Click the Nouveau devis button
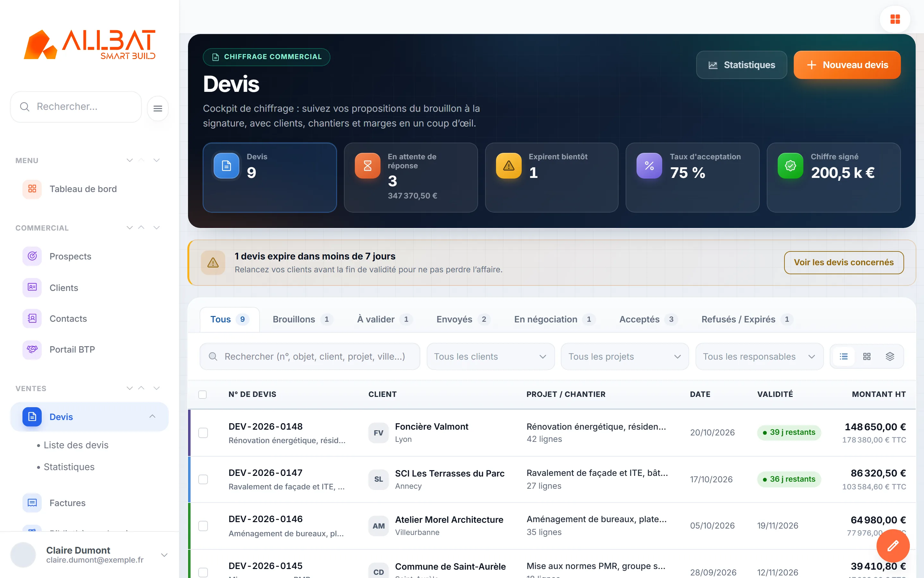924x578 pixels. (x=847, y=65)
